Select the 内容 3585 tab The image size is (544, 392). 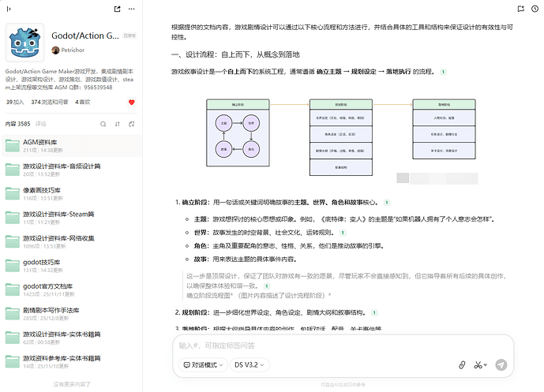17,124
